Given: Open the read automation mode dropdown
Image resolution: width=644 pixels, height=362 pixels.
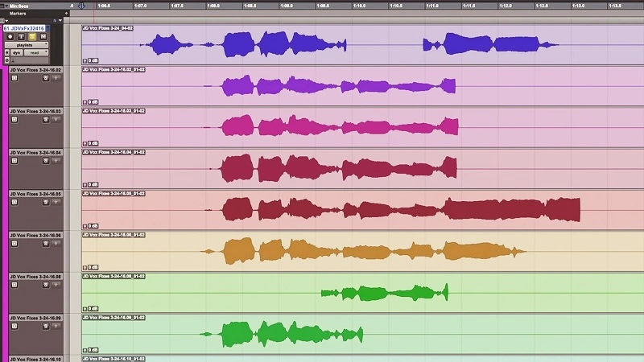Looking at the screenshot, I should point(35,53).
